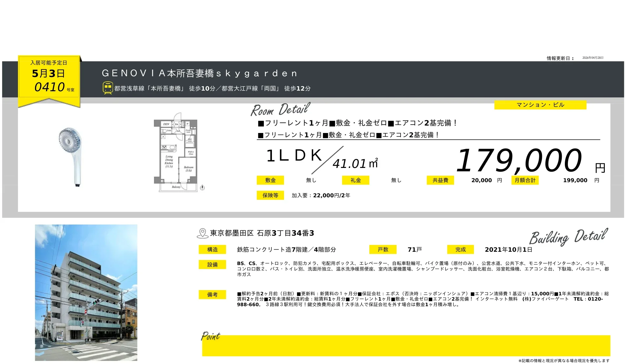Click the 入居可能予定日 move-in date ribbon
636x364 pixels.
tap(49, 80)
